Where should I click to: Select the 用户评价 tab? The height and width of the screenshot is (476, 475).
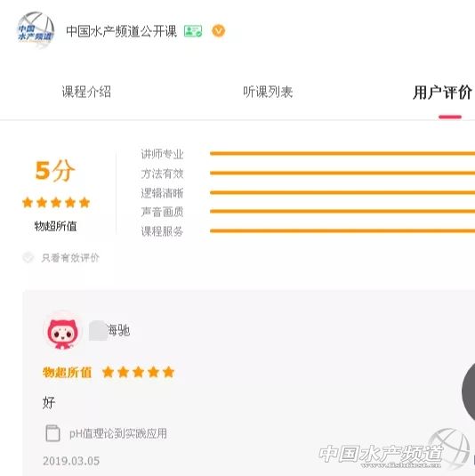[x=442, y=93]
